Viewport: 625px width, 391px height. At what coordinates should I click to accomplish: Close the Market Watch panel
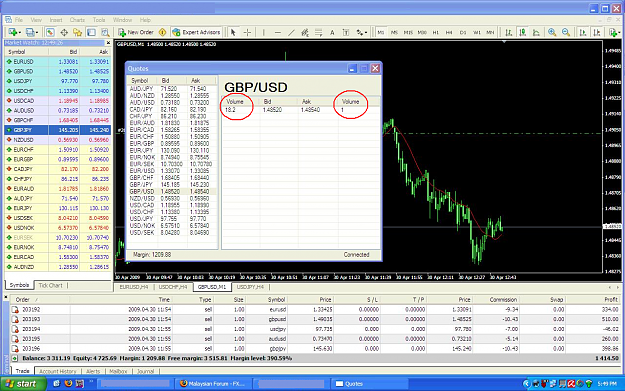pyautogui.click(x=108, y=43)
